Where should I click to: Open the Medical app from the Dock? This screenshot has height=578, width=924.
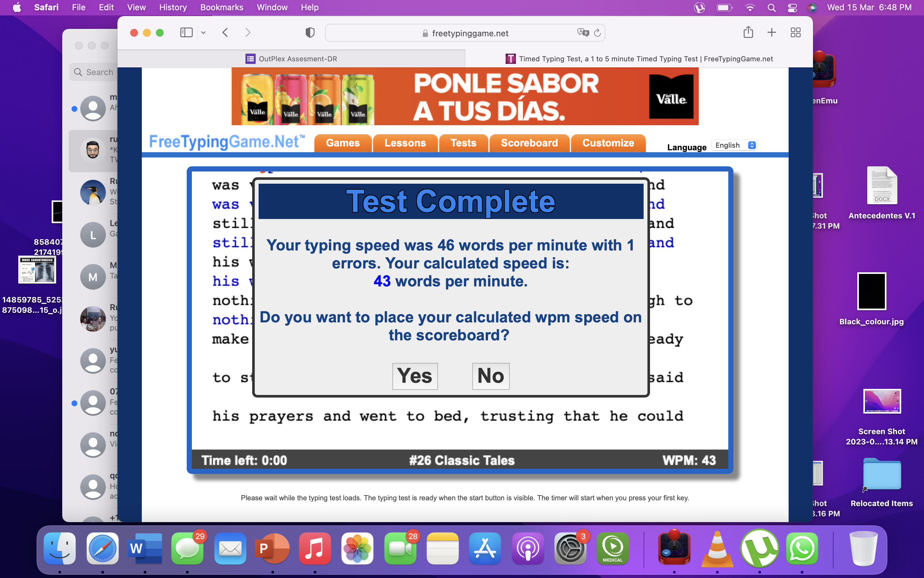613,548
